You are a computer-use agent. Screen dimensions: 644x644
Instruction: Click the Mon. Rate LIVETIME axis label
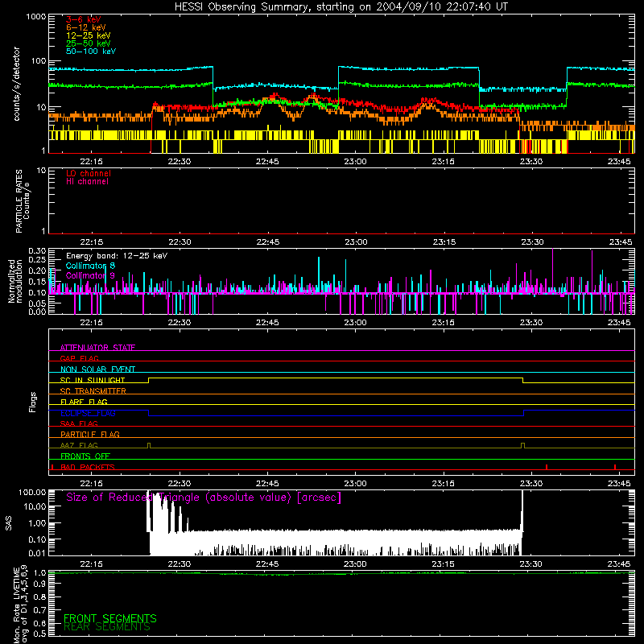click(x=20, y=604)
